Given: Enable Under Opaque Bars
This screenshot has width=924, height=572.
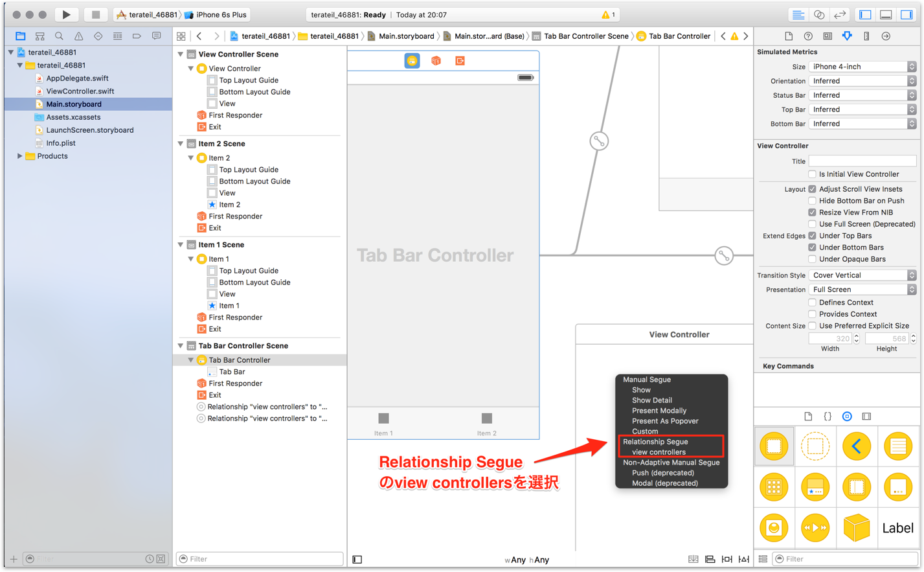Looking at the screenshot, I should (x=812, y=259).
